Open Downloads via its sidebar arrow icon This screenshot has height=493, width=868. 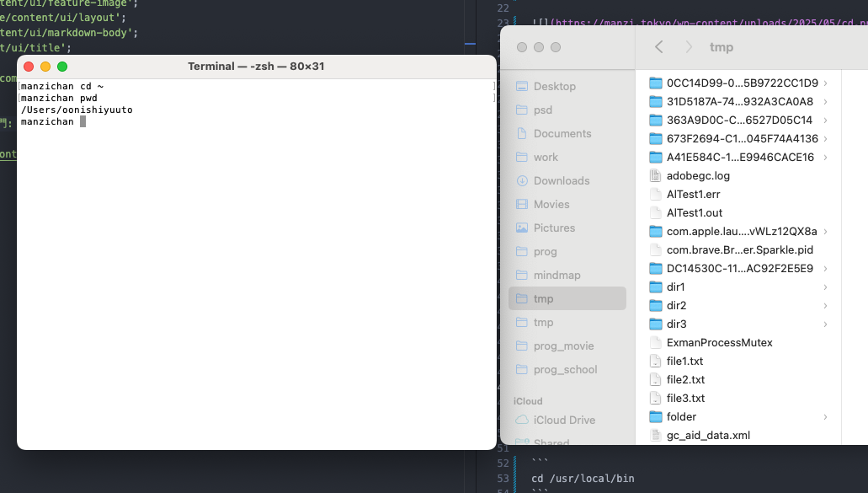coord(521,180)
